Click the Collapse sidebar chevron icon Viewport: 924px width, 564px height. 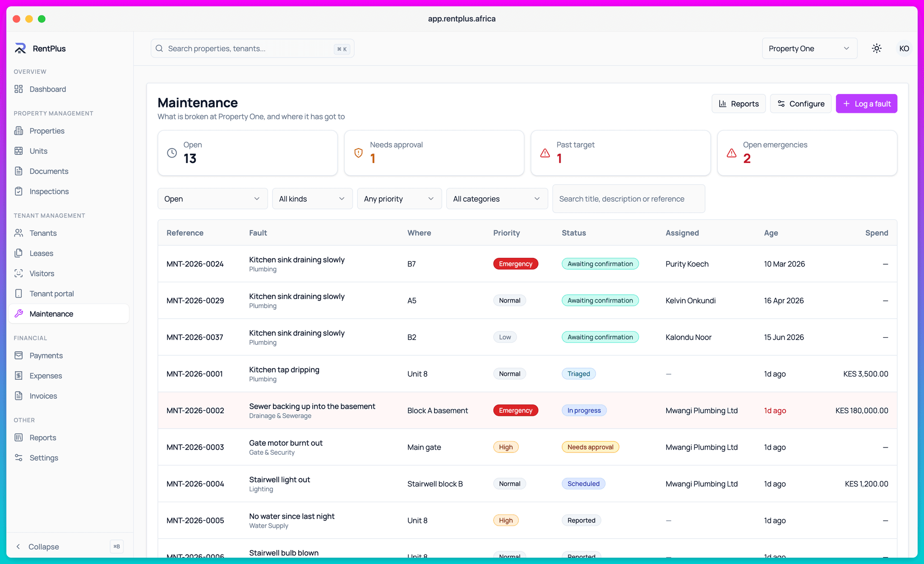pos(18,546)
